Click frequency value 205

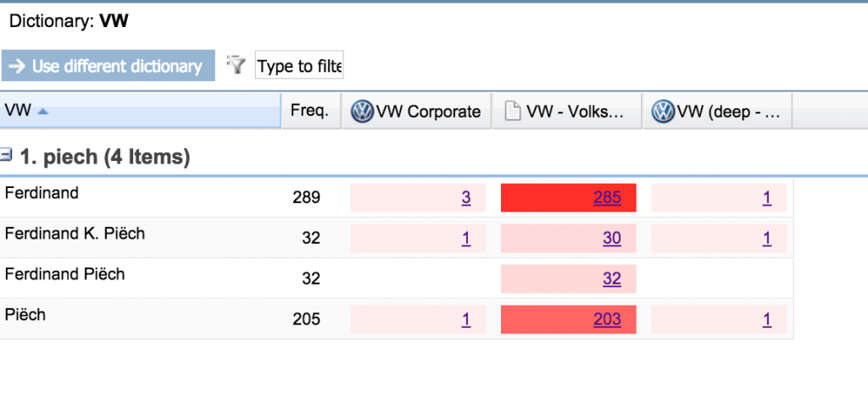click(x=306, y=319)
